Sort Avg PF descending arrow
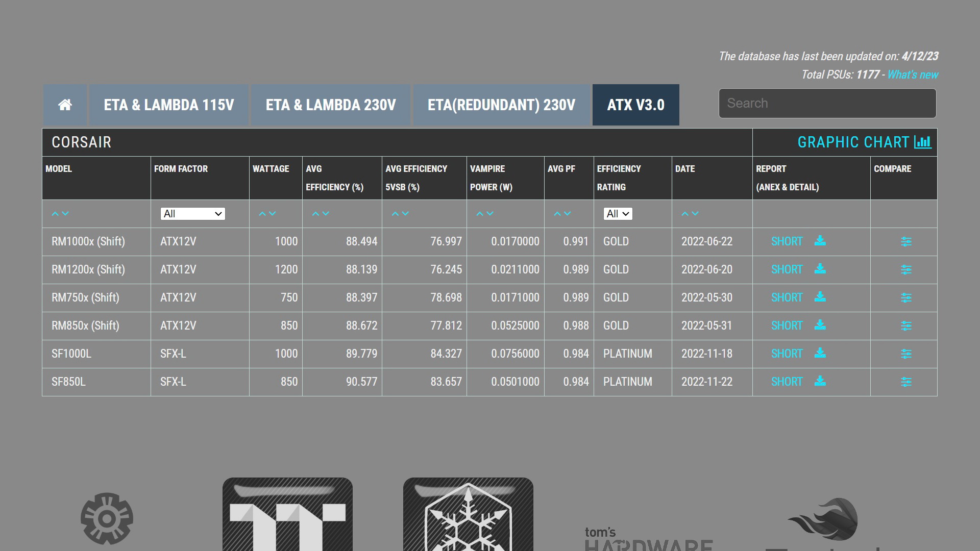The image size is (980, 551). (x=568, y=214)
